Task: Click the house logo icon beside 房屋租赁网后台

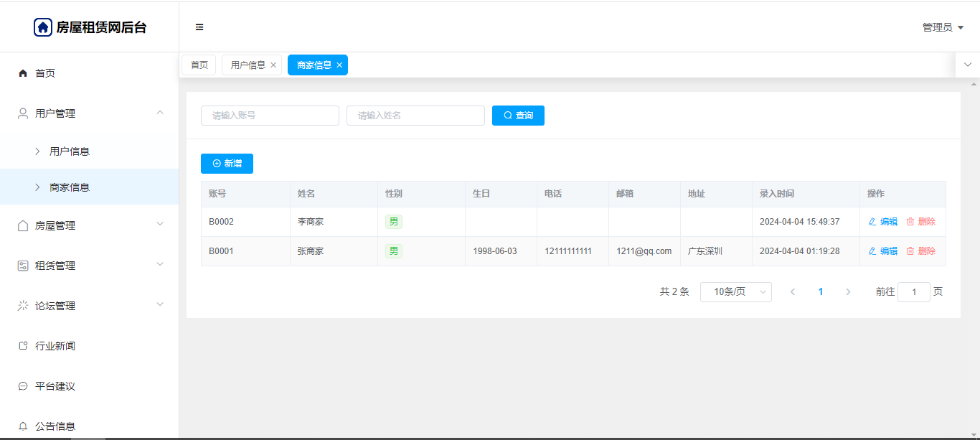Action: tap(43, 27)
